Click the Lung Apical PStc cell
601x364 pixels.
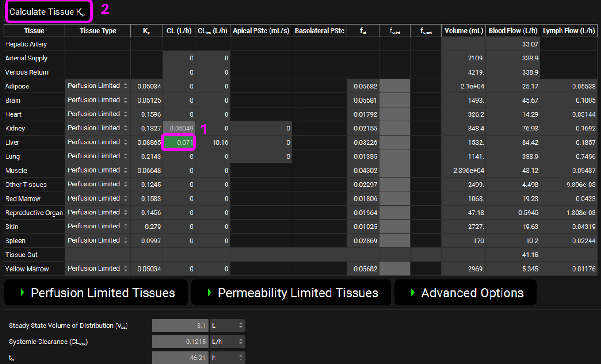(261, 157)
